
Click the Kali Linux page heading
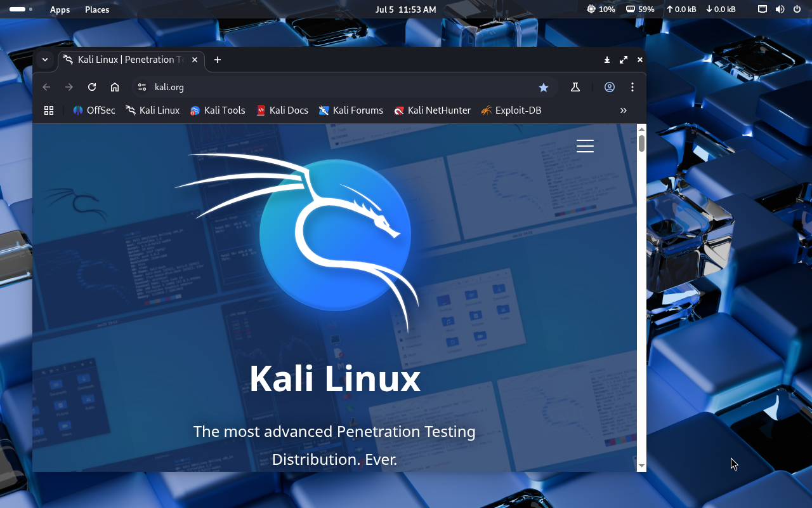(x=335, y=378)
